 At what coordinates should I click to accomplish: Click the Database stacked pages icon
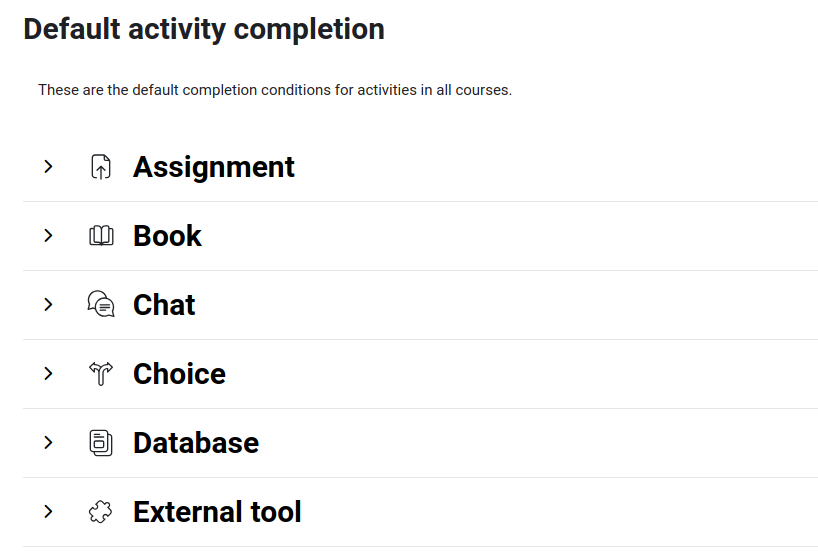[x=101, y=442]
